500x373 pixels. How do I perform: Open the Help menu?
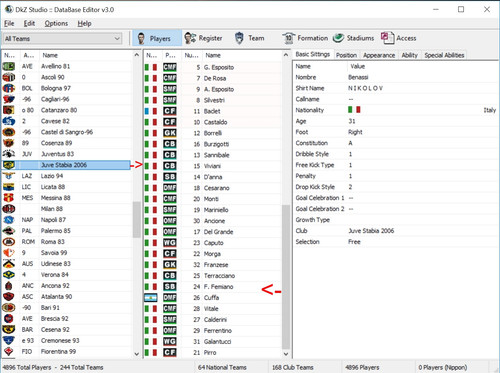pyautogui.click(x=84, y=23)
